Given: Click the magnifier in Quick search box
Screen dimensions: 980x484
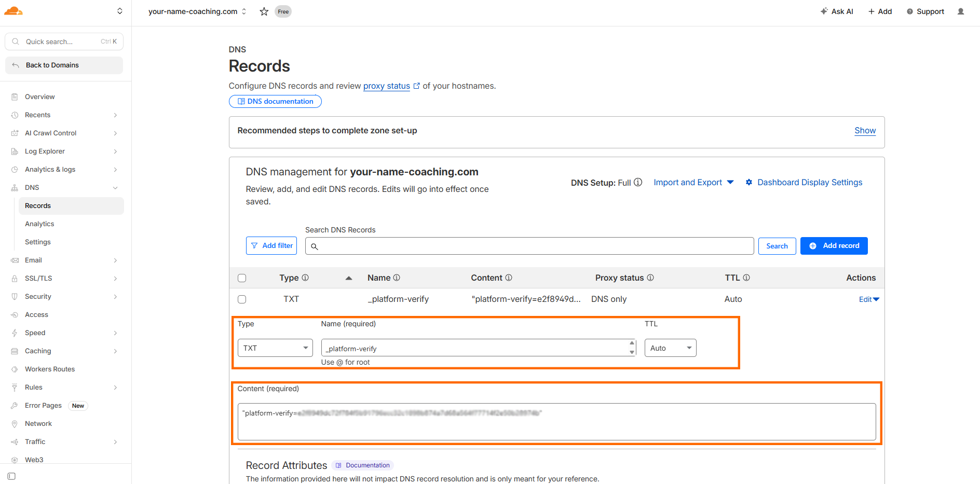Looking at the screenshot, I should [16, 41].
